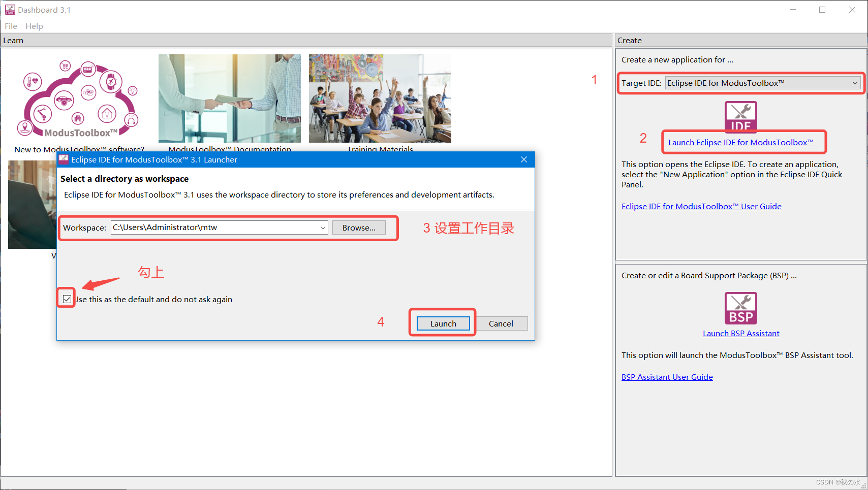Click the Eclipse IDE launcher icon
The image size is (868, 490).
[740, 116]
